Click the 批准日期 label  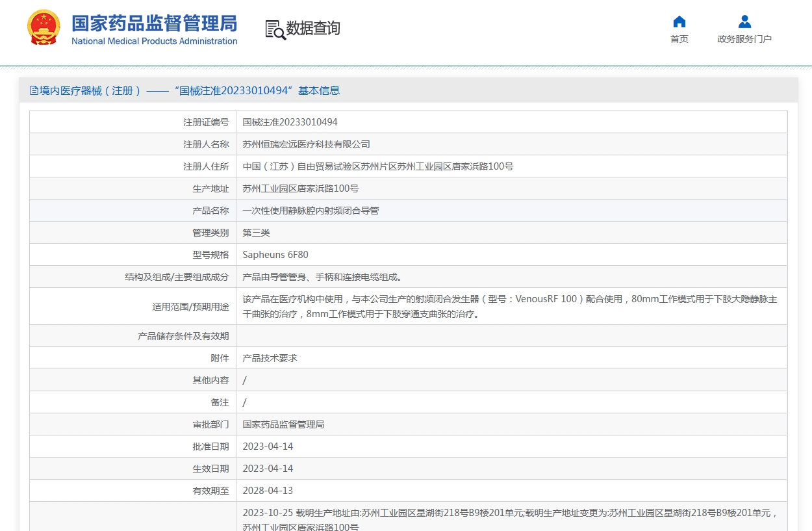(210, 447)
